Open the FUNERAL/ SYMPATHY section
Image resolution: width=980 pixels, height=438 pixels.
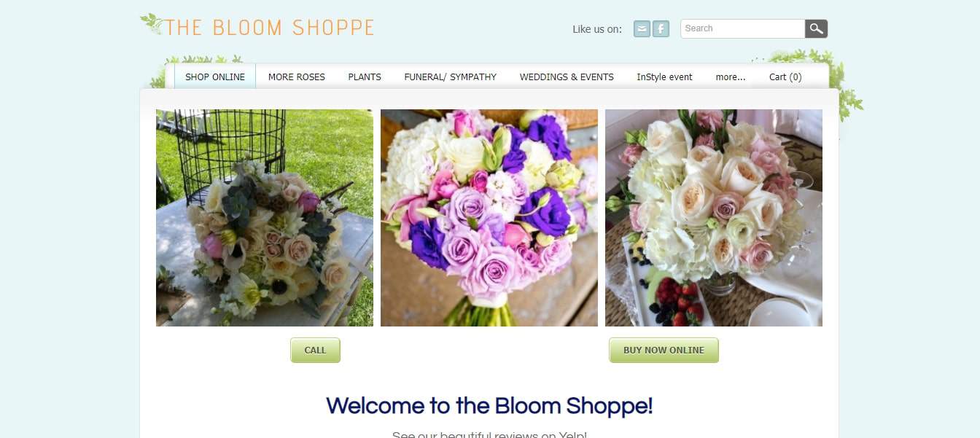click(451, 77)
